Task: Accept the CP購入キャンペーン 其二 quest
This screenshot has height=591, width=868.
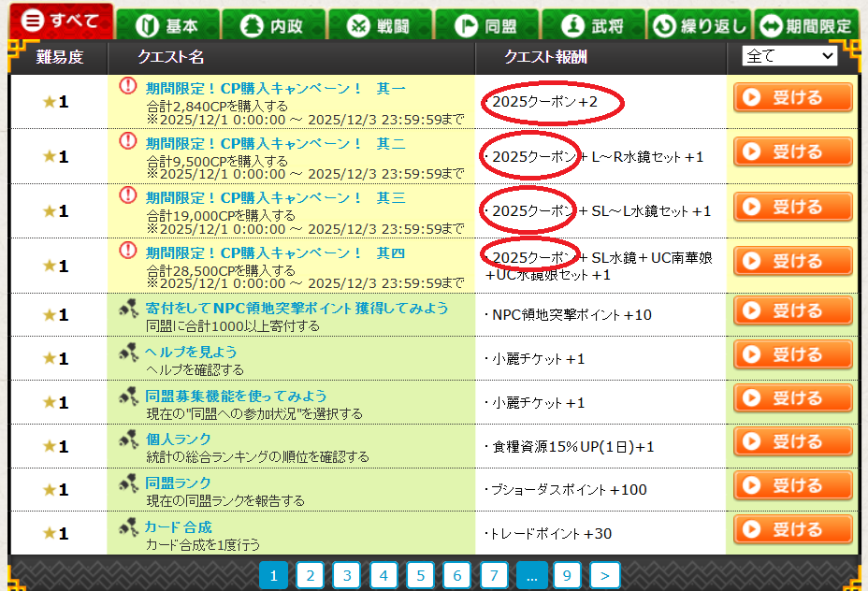Action: coord(792,152)
